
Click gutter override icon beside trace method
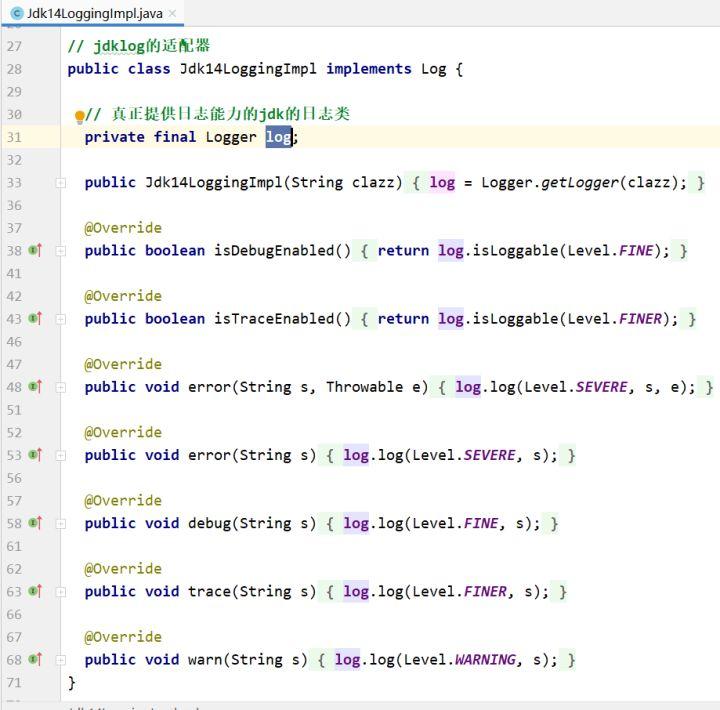pos(35,591)
